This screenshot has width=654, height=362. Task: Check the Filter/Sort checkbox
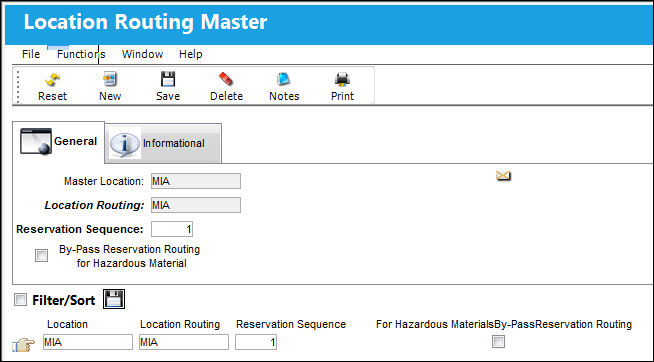point(20,299)
